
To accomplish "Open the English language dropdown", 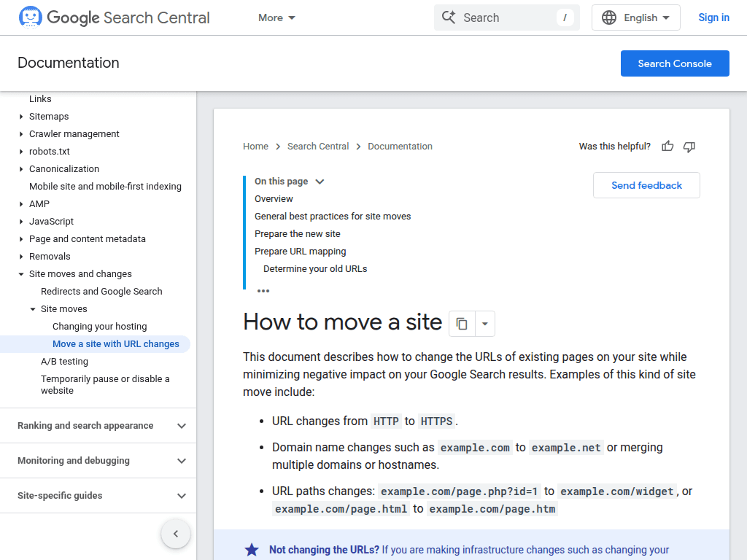I will tap(636, 17).
